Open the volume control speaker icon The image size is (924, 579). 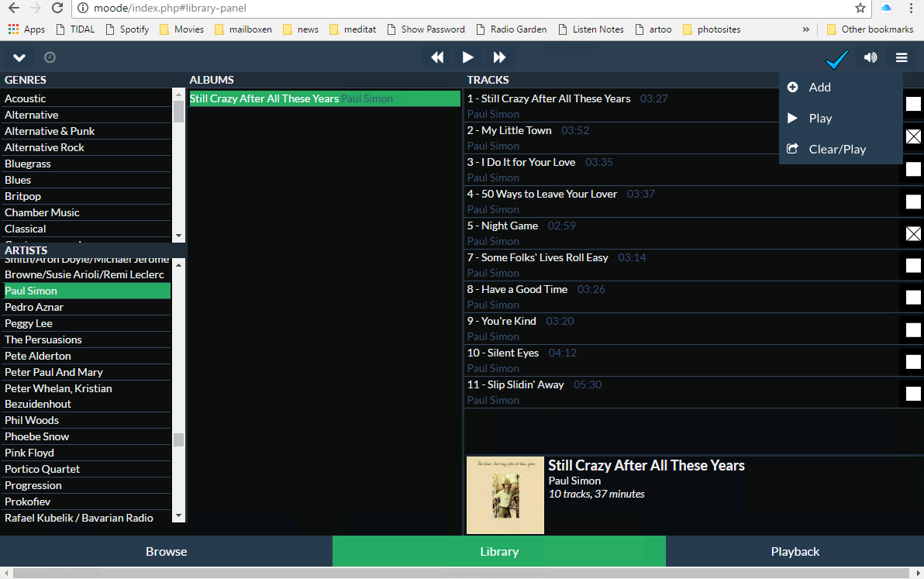click(x=871, y=57)
